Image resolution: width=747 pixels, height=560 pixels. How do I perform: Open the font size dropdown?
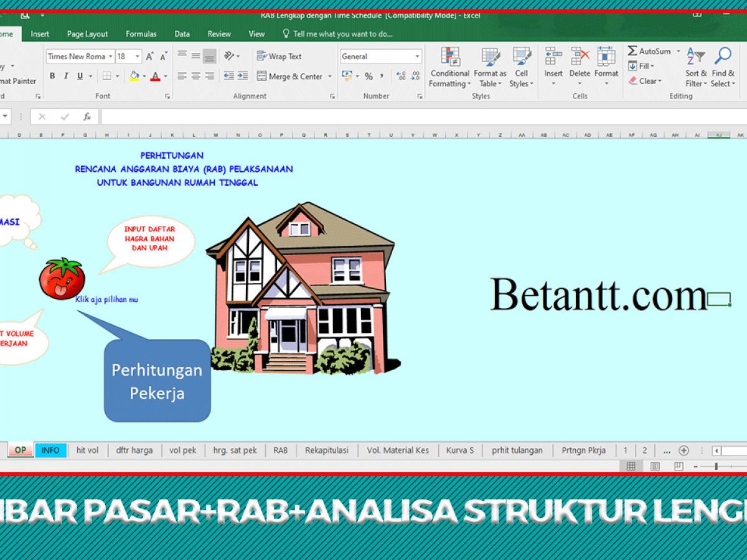[x=137, y=57]
